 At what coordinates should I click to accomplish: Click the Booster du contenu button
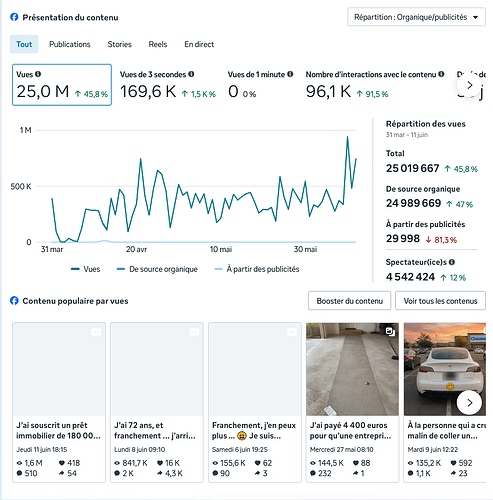coord(349,301)
